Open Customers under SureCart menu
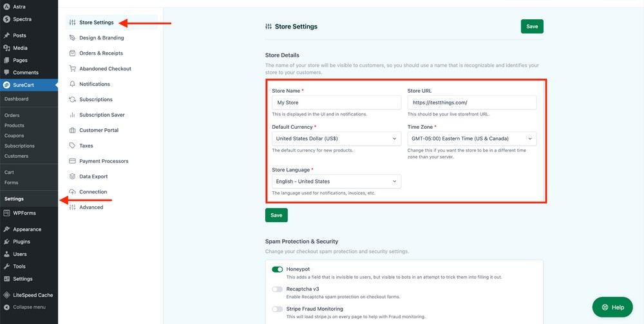 (x=17, y=156)
